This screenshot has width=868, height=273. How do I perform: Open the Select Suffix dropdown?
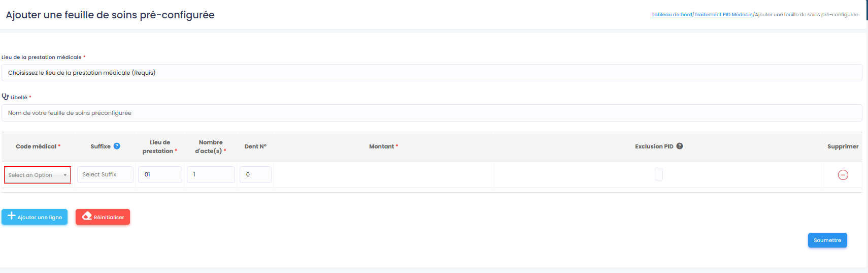[105, 174]
